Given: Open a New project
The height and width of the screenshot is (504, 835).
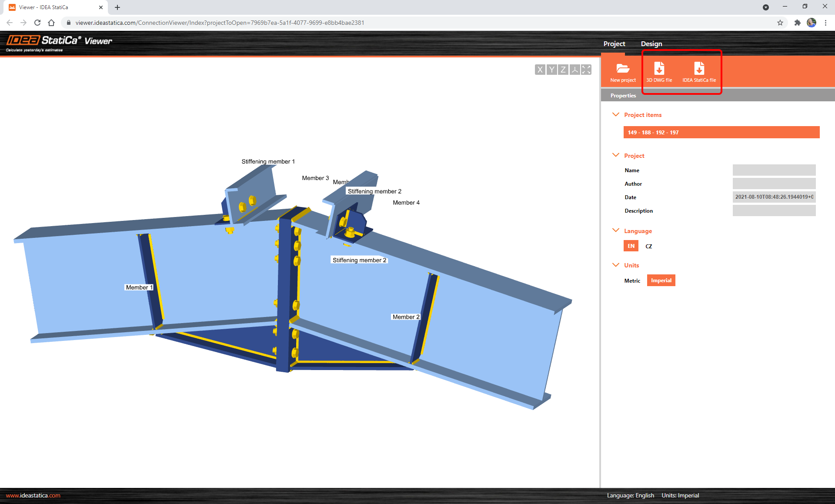Looking at the screenshot, I should (623, 71).
